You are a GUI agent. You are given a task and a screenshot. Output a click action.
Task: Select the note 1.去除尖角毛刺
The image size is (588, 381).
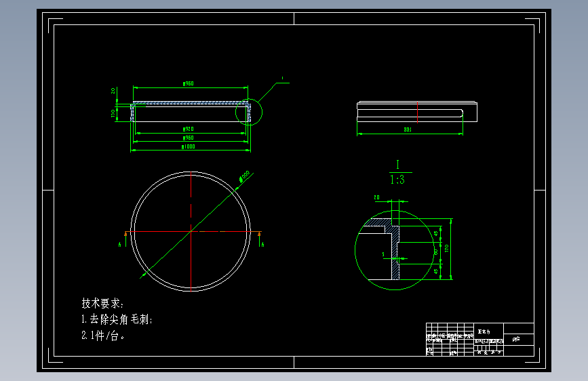click(x=117, y=319)
